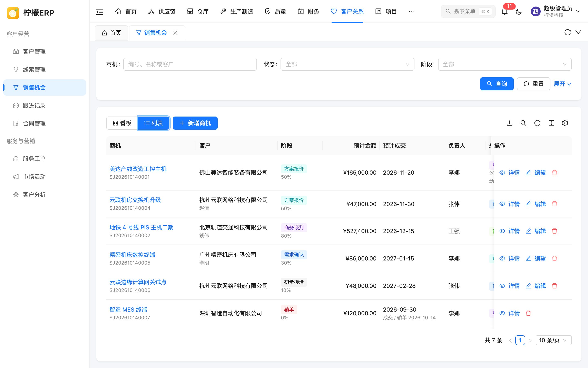Click the 搜索菜单 search box
This screenshot has width=588, height=368.
click(468, 11)
